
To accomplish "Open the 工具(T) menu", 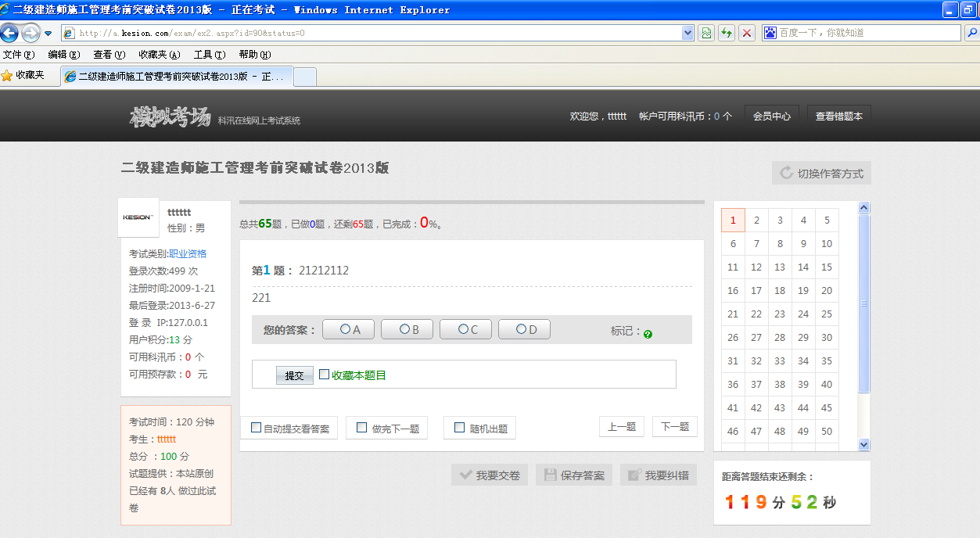I will 210,55.
